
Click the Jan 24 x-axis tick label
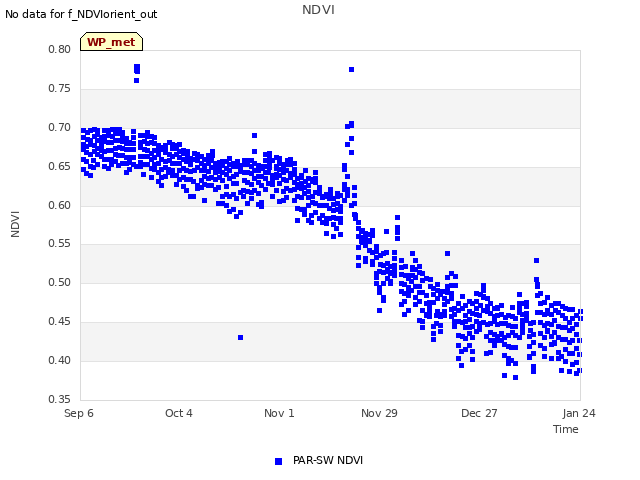(579, 413)
